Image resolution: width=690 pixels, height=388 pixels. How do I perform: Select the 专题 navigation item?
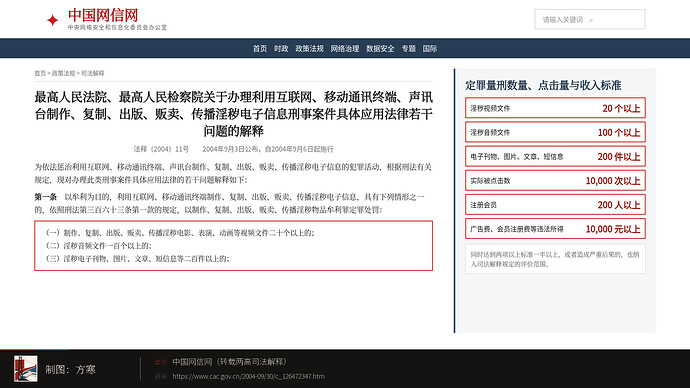click(409, 48)
